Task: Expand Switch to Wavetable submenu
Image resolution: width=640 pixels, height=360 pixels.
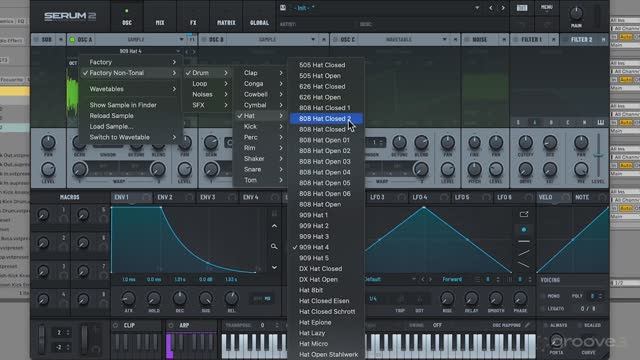Action: click(130, 138)
